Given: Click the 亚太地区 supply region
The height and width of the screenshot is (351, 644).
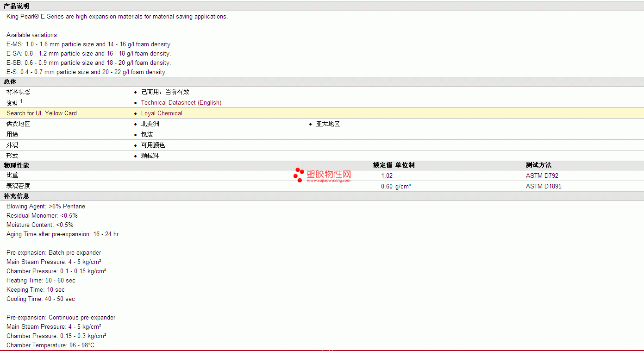Looking at the screenshot, I should [328, 124].
